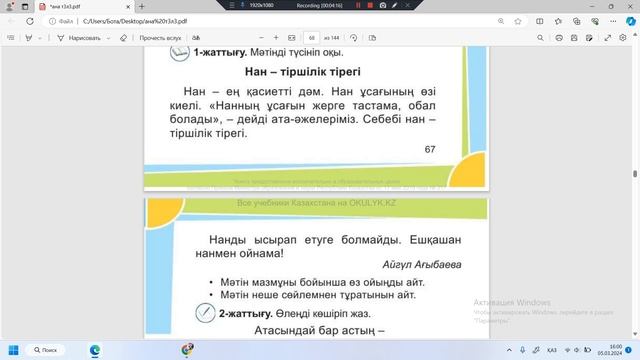Open the clock and date panel
Image resolution: width=640 pixels, height=360 pixels.
coord(610,350)
